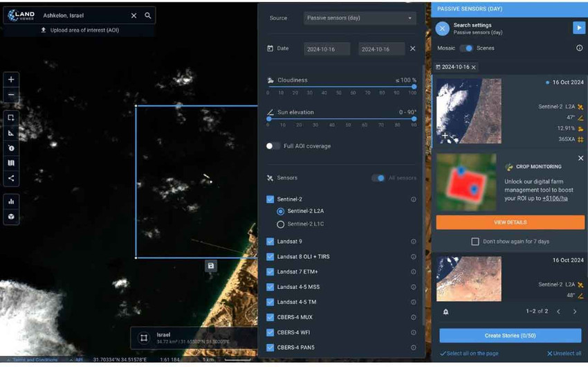Uncheck the CBERS-4 PAN5 checkbox
The width and height of the screenshot is (588, 367).
pos(270,348)
